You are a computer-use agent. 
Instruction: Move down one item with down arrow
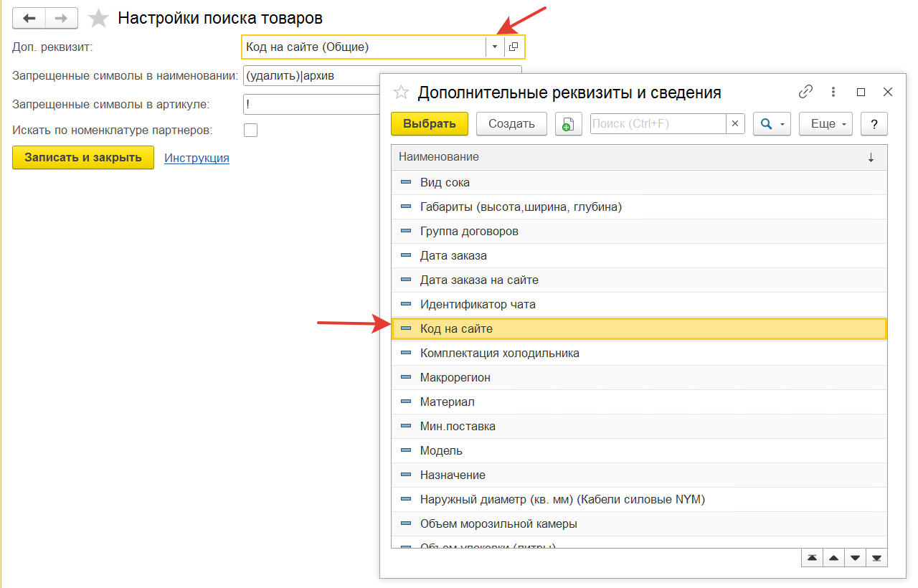[x=855, y=558]
